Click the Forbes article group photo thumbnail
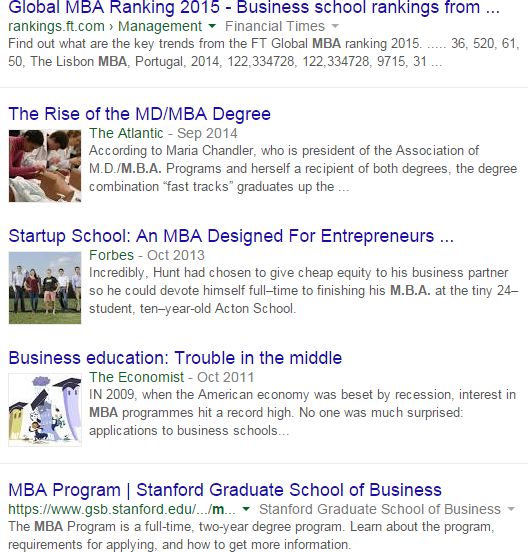 click(x=45, y=288)
